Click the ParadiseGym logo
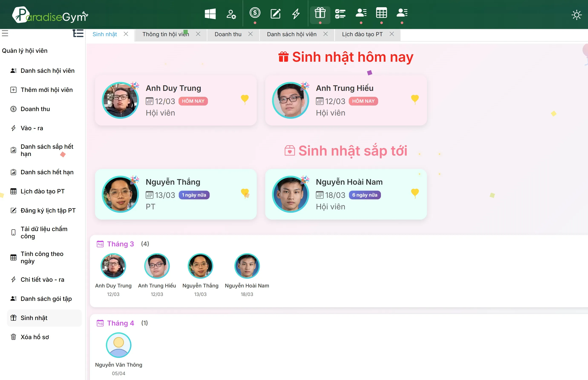The height and width of the screenshot is (380, 588). click(x=50, y=15)
